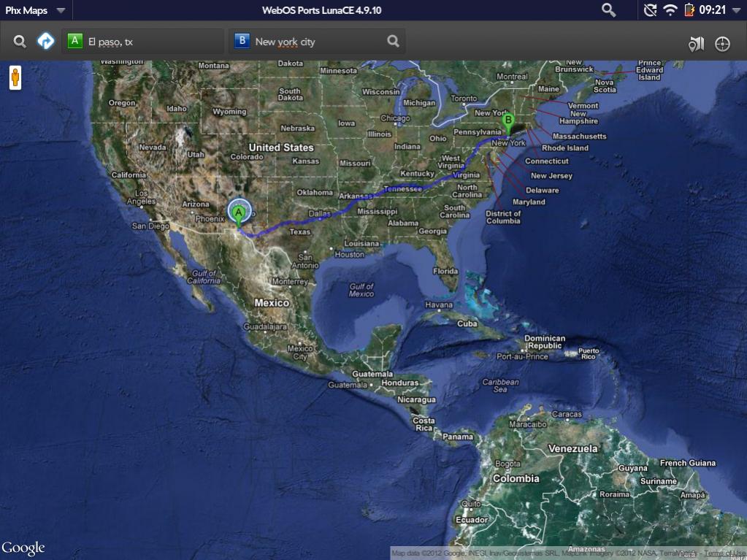Edit the New york city destination field

314,42
